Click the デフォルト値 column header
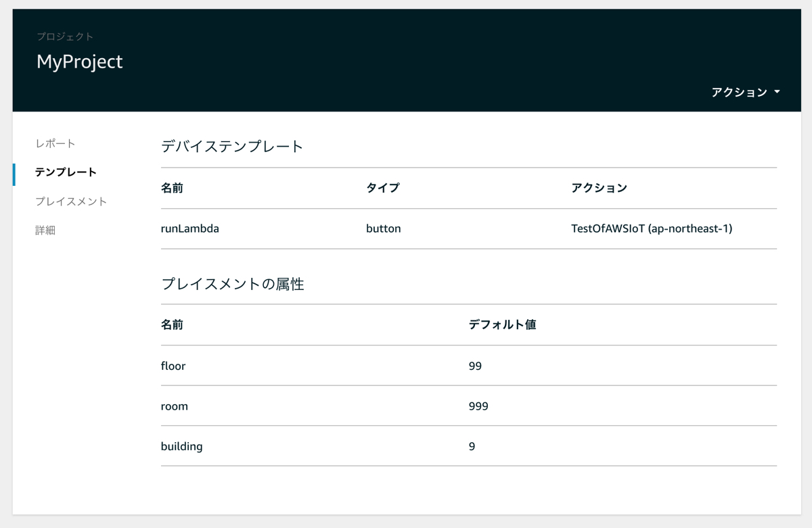This screenshot has width=812, height=528. click(502, 325)
